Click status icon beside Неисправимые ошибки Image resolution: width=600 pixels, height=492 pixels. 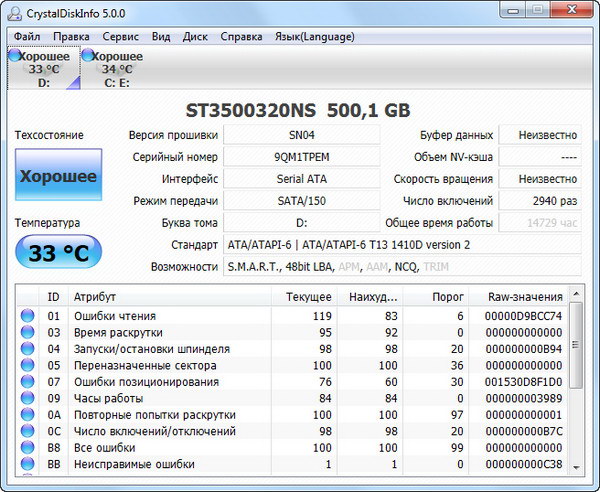click(28, 464)
